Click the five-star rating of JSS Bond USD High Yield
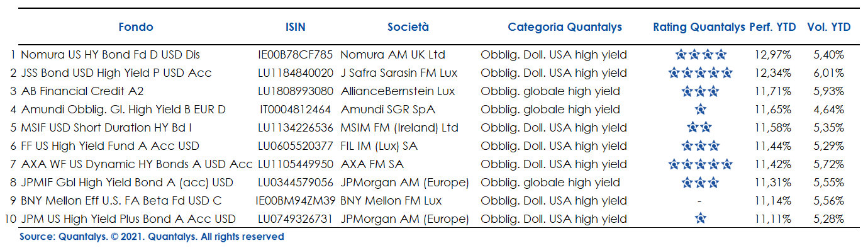The height and width of the screenshot is (248, 868). click(700, 73)
